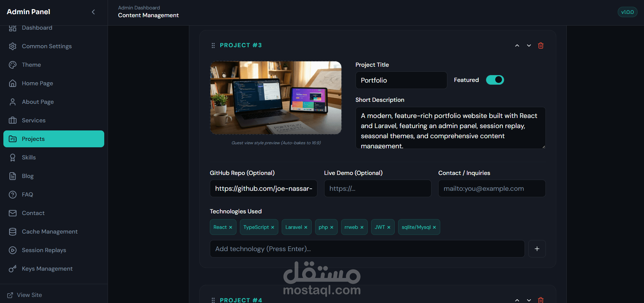
Task: Open the Cache Management section
Action: (x=54, y=232)
